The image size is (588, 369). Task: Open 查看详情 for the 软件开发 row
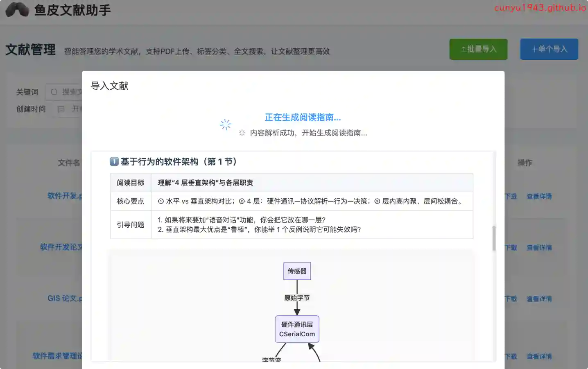click(x=539, y=197)
